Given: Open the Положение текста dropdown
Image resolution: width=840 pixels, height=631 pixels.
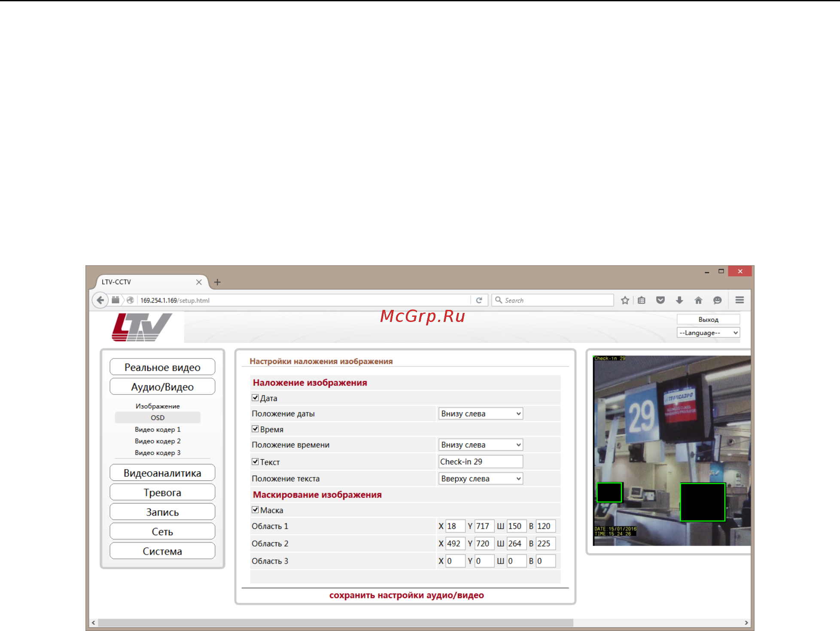Looking at the screenshot, I should tap(481, 478).
